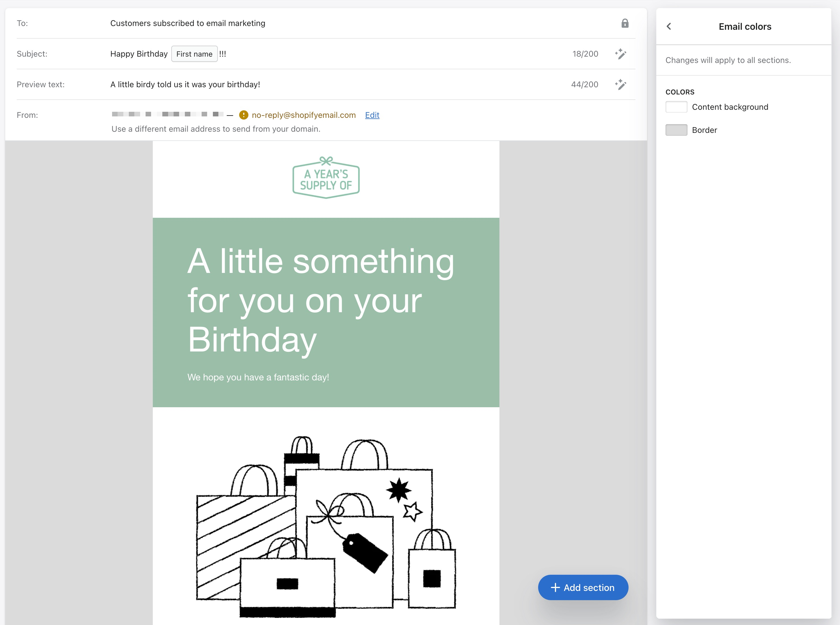The width and height of the screenshot is (840, 625).
Task: Click the lock icon on recipients row
Action: 625,23
